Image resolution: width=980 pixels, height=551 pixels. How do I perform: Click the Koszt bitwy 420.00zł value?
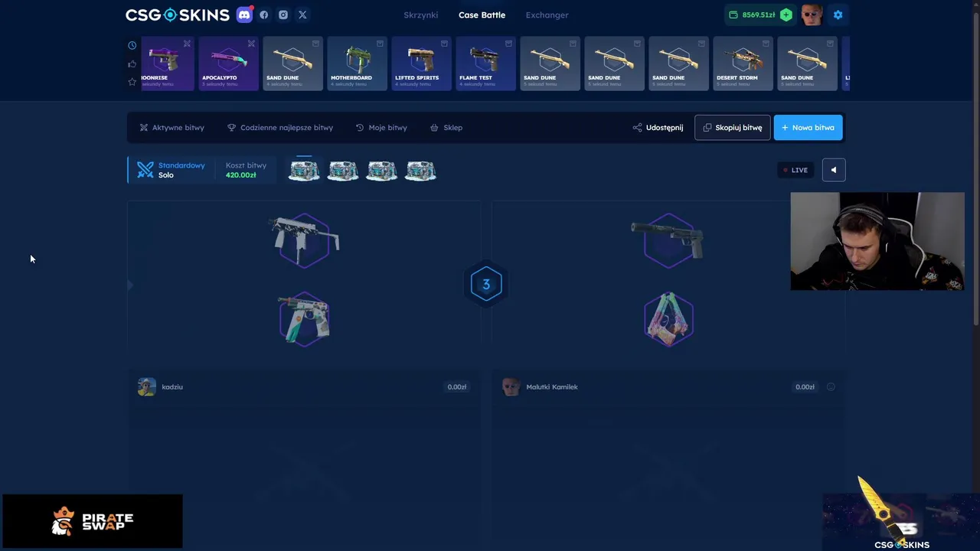point(241,175)
